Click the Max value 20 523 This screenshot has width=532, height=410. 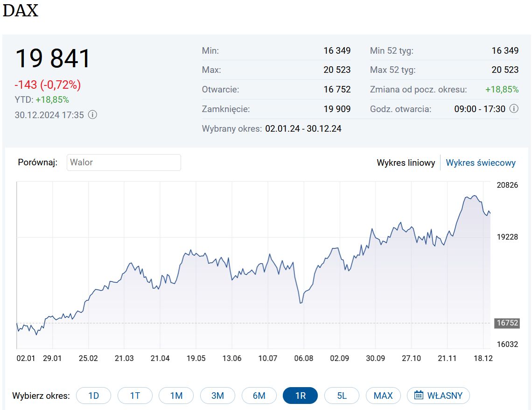337,70
